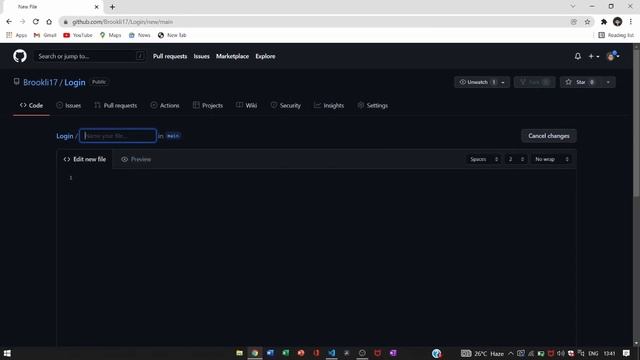Screen dimensions: 640x360
Task: Open the Pull requests repository tab
Action: point(116,105)
